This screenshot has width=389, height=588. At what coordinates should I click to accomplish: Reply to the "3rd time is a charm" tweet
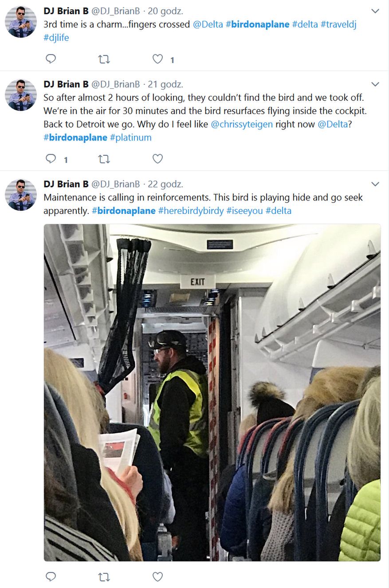point(51,59)
